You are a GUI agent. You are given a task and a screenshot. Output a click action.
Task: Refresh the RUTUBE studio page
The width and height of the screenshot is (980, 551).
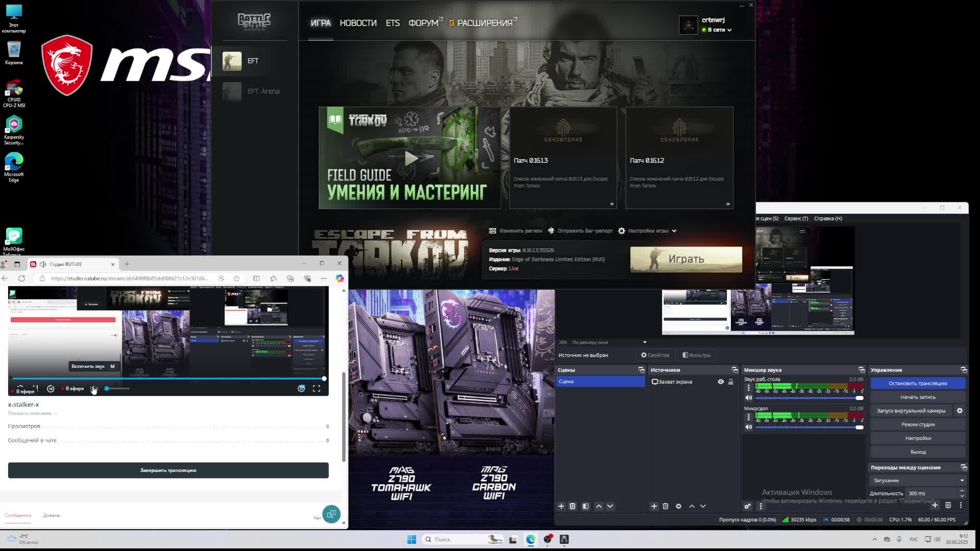pyautogui.click(x=21, y=279)
